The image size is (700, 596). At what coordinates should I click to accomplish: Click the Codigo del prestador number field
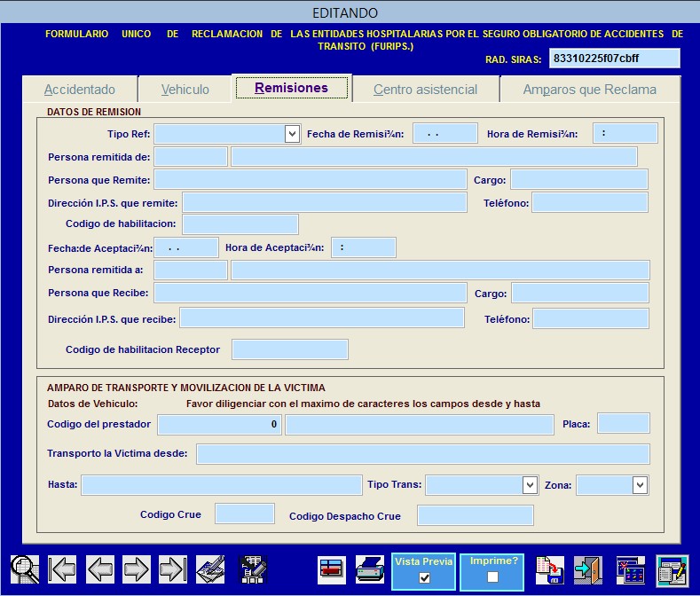219,425
